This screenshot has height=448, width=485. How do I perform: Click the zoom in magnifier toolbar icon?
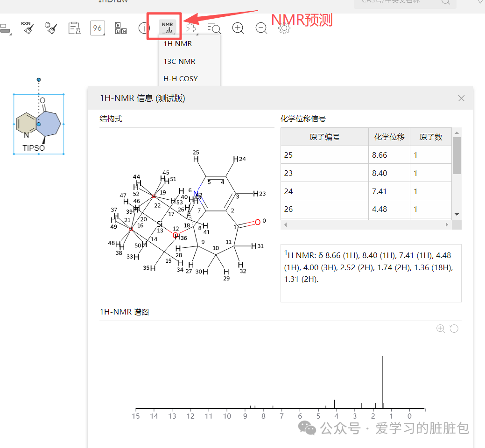coord(238,28)
